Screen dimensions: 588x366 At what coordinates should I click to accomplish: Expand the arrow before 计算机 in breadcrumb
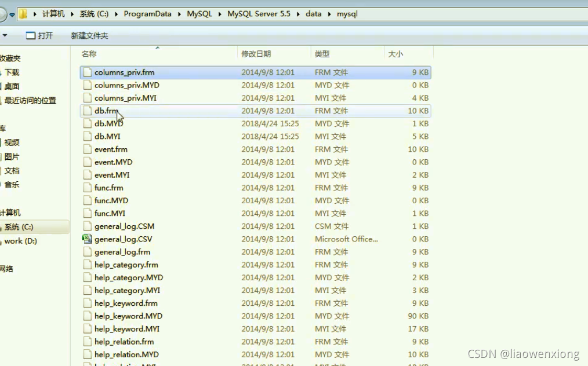(x=35, y=14)
